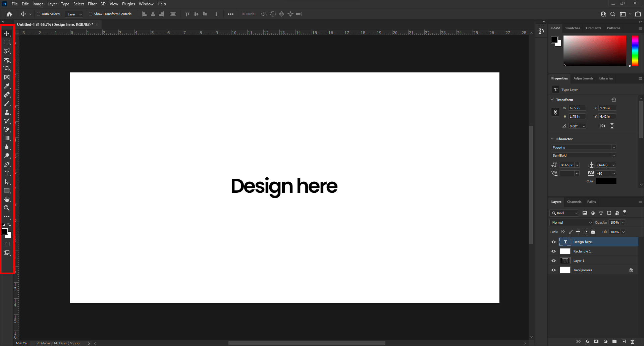644x346 pixels.
Task: Select the Rectangle shape tool
Action: click(x=7, y=190)
